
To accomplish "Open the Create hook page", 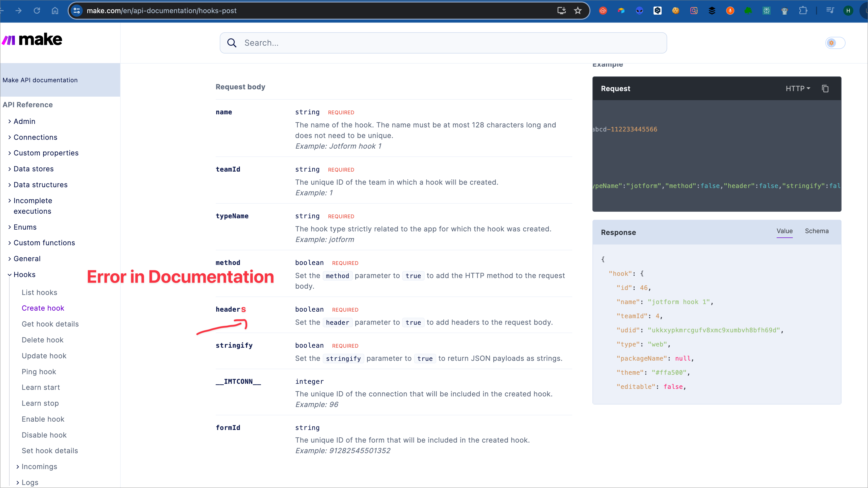I will click(43, 308).
